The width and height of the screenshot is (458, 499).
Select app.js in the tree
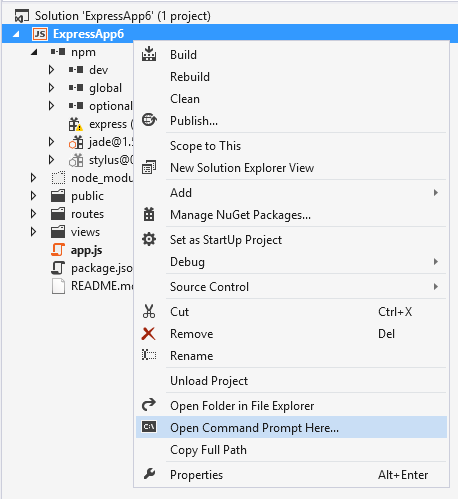click(86, 250)
